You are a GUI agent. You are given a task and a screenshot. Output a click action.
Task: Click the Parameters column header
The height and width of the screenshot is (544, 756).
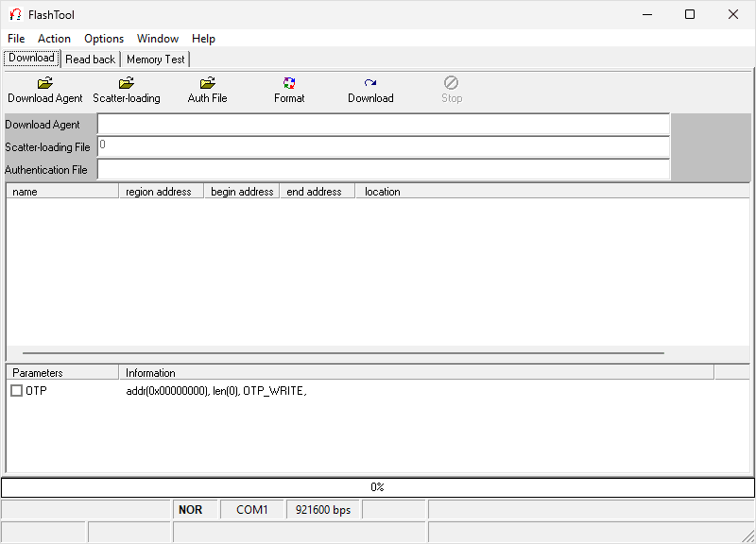click(62, 372)
